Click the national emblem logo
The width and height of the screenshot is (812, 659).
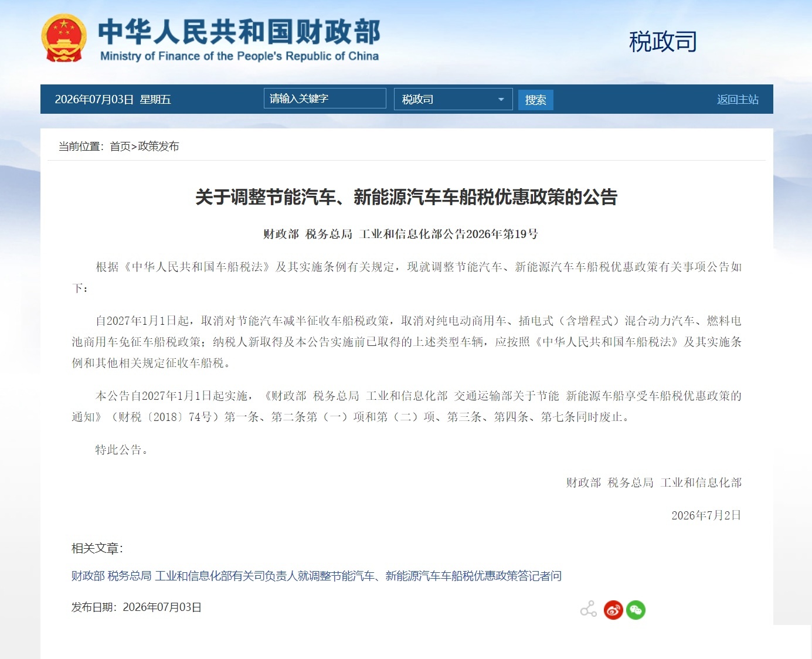click(64, 38)
